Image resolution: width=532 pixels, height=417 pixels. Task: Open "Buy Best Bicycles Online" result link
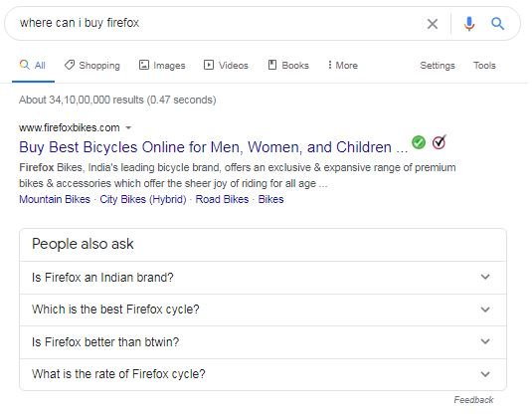(x=214, y=147)
